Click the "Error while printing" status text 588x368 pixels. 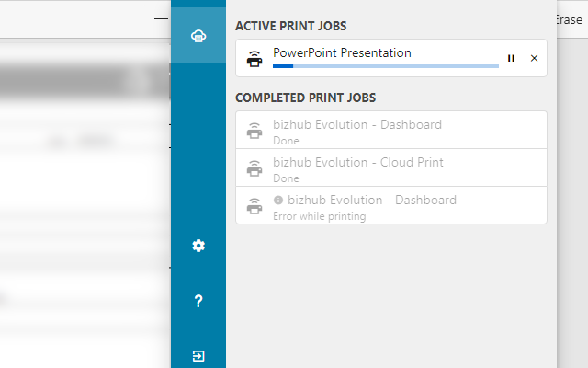click(x=319, y=216)
